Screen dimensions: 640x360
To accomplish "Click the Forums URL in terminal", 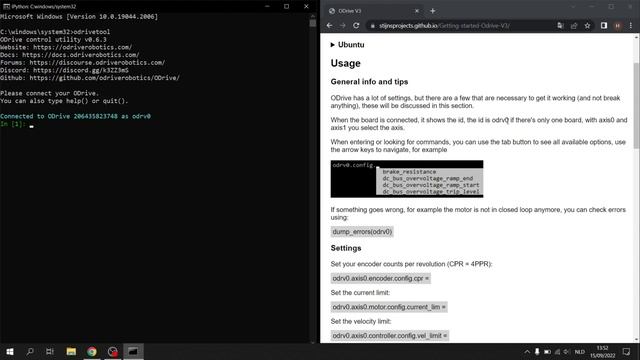I will click(97, 63).
